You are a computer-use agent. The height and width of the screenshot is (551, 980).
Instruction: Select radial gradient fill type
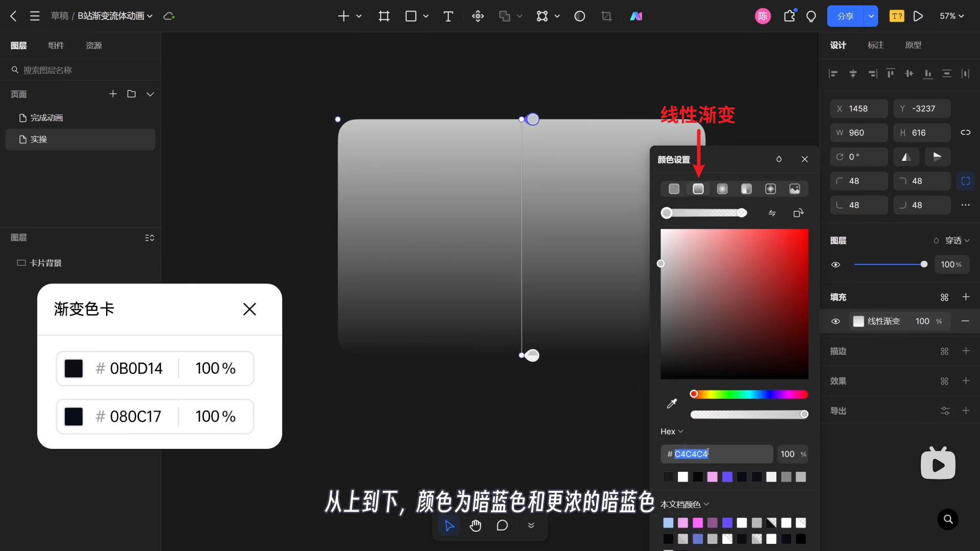point(722,189)
